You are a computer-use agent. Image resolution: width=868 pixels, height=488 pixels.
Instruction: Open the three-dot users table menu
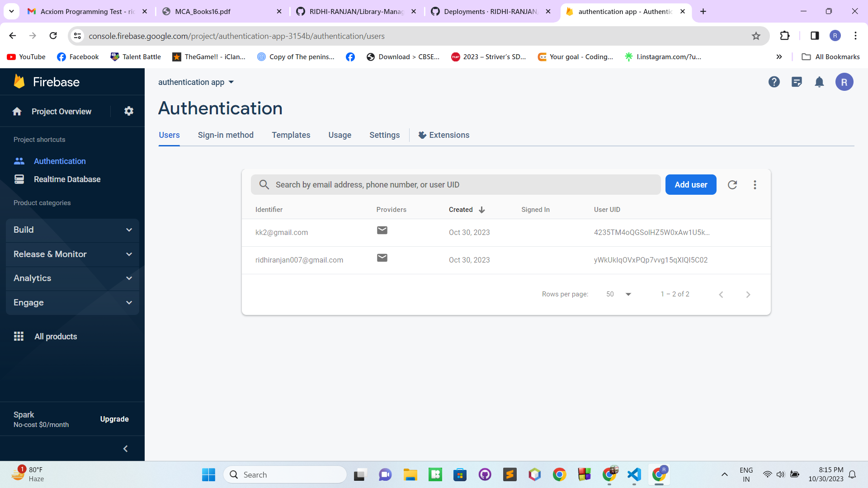click(755, 184)
